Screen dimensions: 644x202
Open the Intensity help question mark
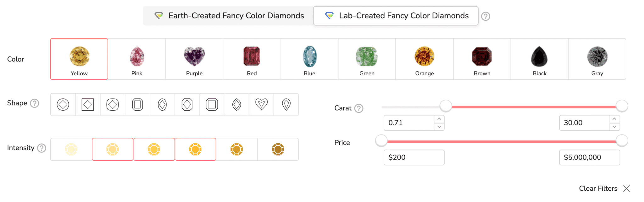point(42,148)
